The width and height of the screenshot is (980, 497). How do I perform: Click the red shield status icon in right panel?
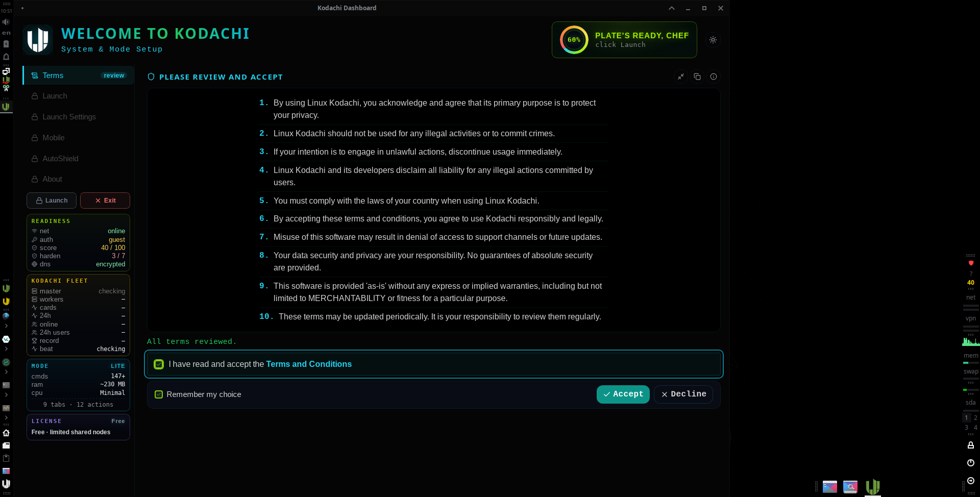[x=971, y=263]
